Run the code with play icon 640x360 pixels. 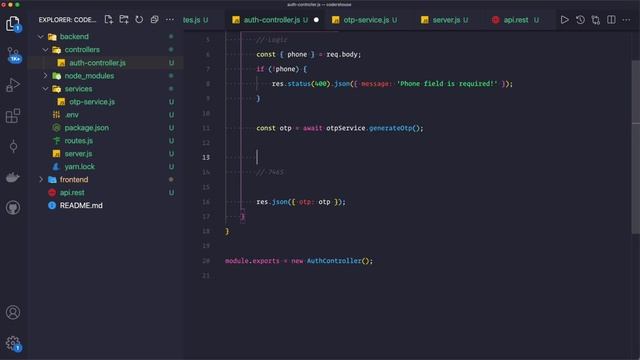(x=564, y=20)
